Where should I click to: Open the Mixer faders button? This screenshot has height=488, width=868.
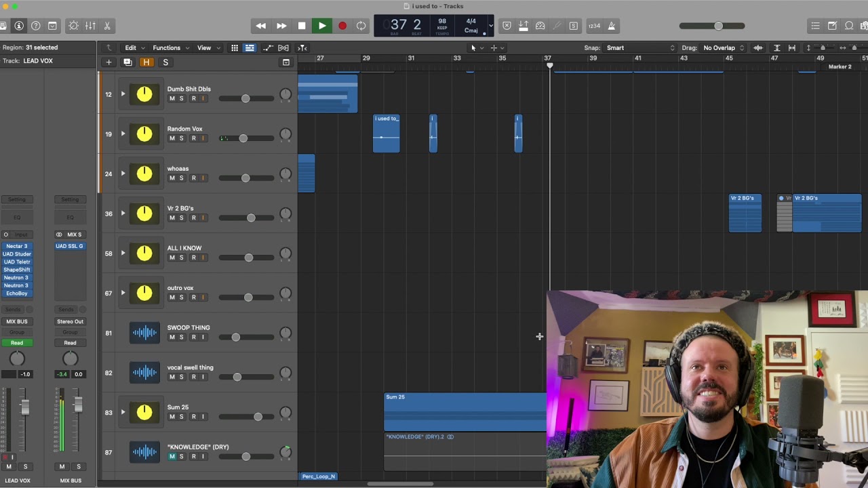point(90,26)
